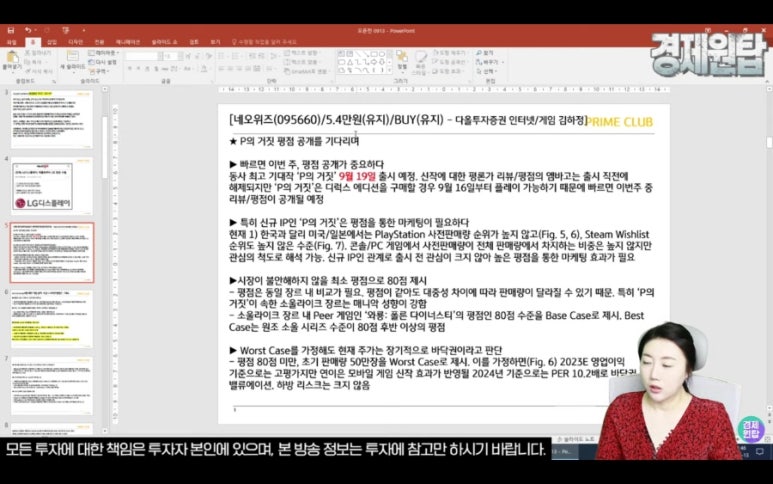Expand the 정렬 arrange dropdown

pos(402,62)
